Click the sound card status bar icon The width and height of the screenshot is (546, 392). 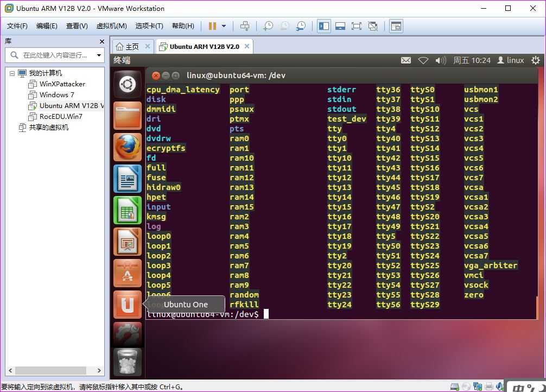[500, 387]
